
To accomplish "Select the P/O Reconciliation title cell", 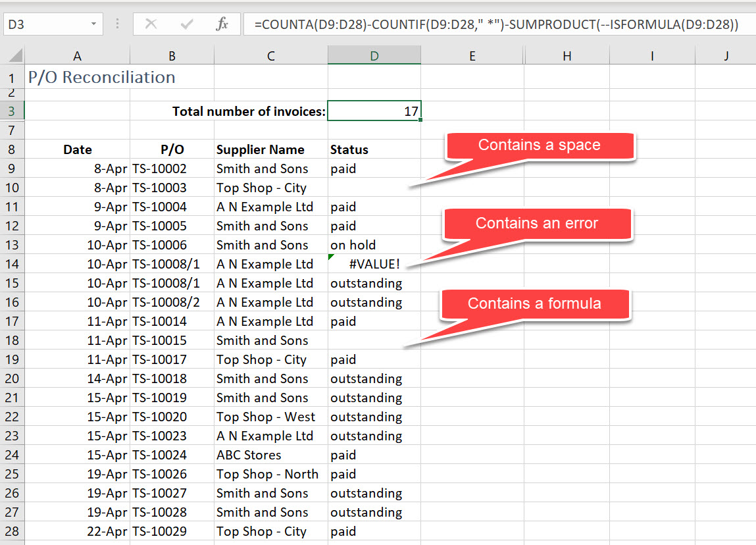I will pyautogui.click(x=77, y=77).
